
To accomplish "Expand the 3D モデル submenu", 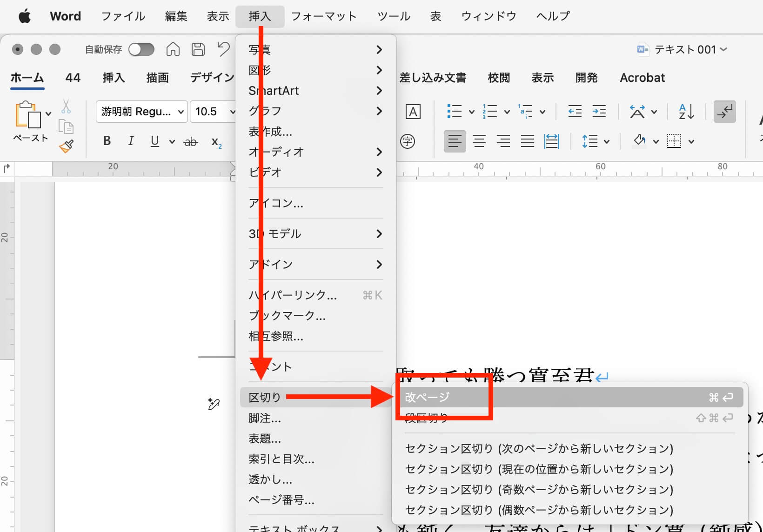I will tap(316, 233).
